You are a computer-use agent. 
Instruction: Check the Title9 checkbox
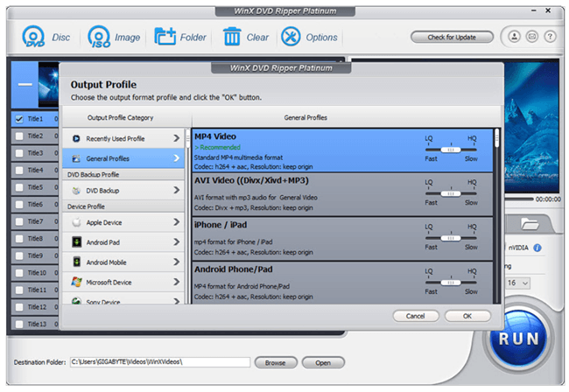[19, 255]
